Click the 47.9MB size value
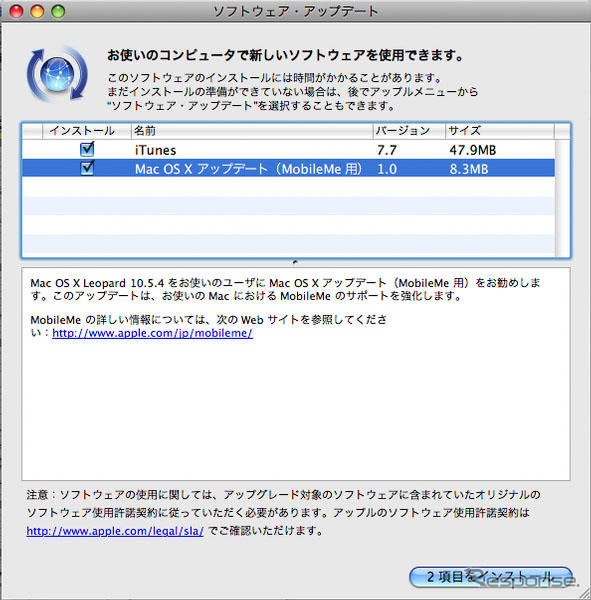 tap(473, 150)
